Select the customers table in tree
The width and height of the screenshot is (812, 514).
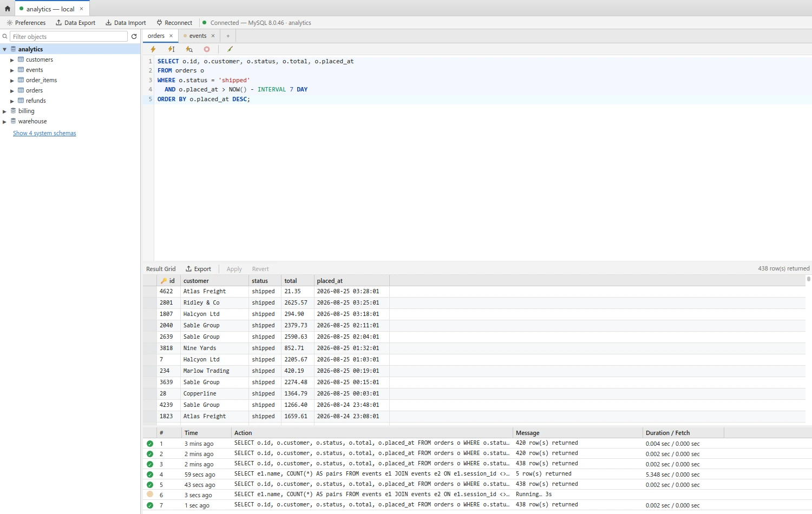(x=40, y=60)
